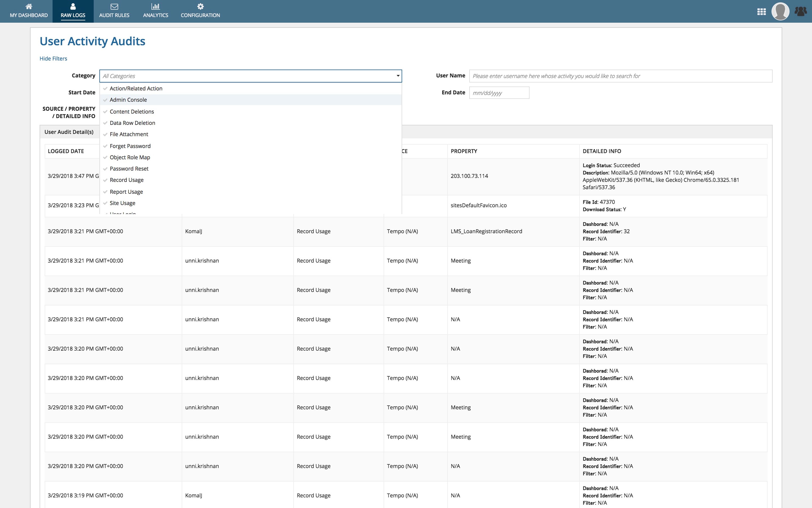The height and width of the screenshot is (508, 812).
Task: Collapse the All Categories dropdown arrow
Action: [398, 76]
